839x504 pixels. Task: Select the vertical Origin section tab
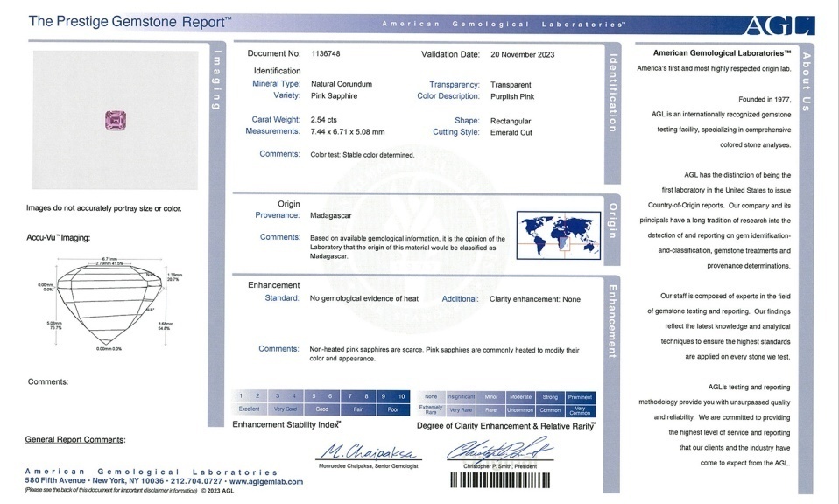[613, 220]
